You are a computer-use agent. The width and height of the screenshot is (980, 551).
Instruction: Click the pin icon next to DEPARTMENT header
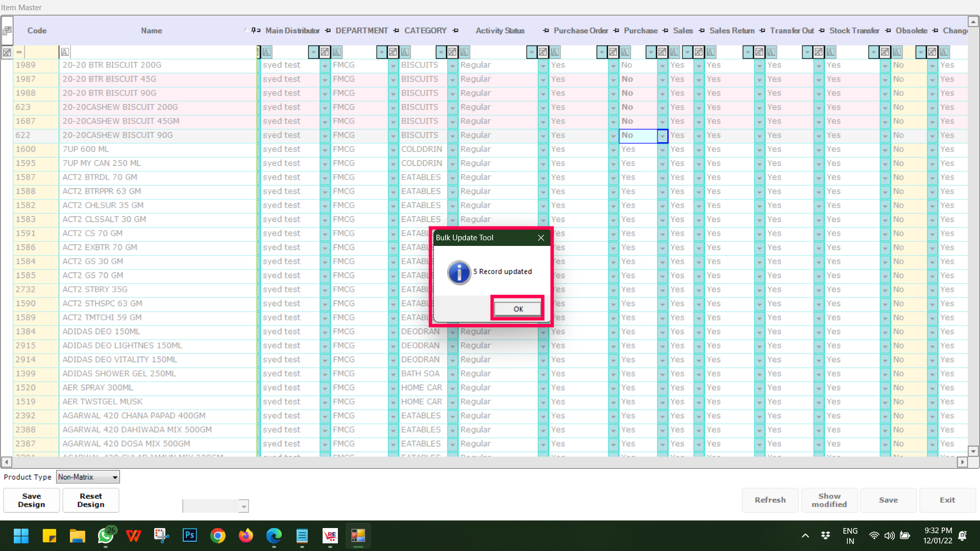coord(396,31)
